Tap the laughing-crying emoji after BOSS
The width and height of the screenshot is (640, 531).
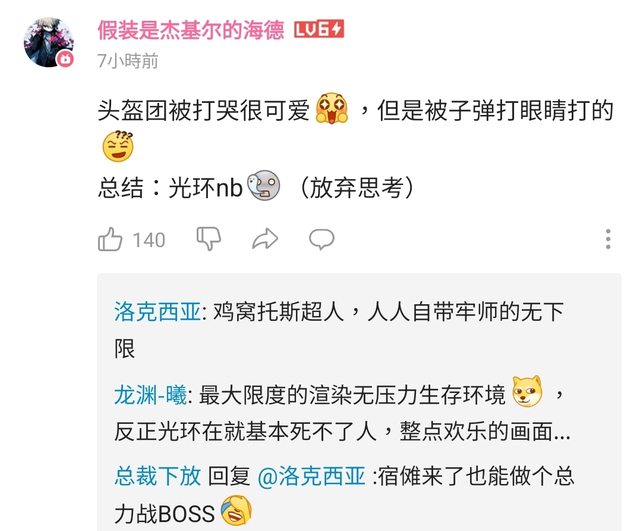tap(236, 510)
